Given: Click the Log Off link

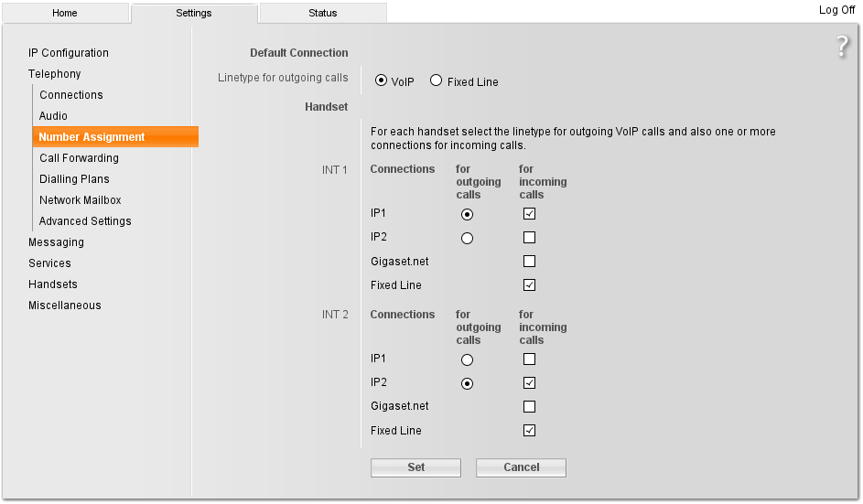Looking at the screenshot, I should (x=836, y=10).
